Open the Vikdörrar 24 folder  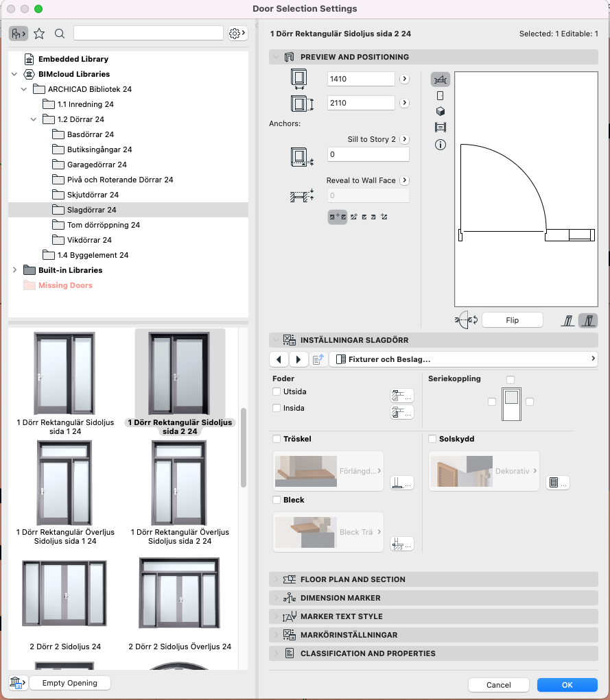pos(89,240)
